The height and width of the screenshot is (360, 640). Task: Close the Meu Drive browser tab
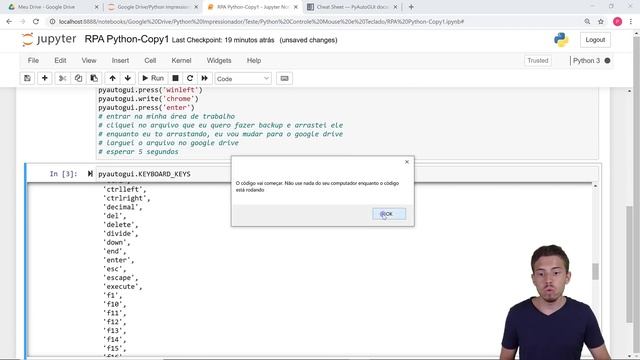96,7
